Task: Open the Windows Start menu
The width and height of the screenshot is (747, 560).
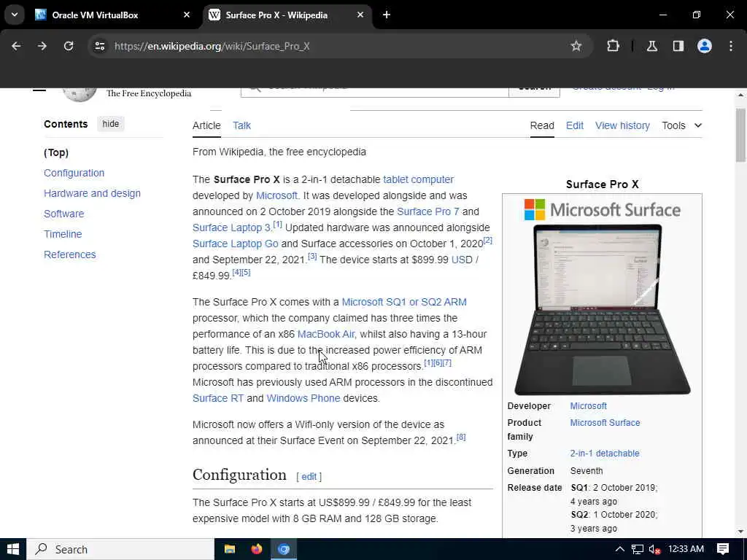Action: [x=13, y=550]
